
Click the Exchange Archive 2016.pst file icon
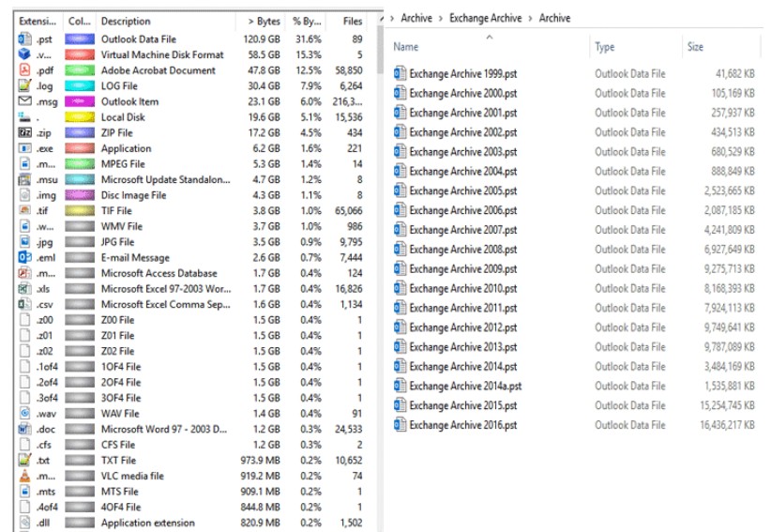(x=401, y=425)
